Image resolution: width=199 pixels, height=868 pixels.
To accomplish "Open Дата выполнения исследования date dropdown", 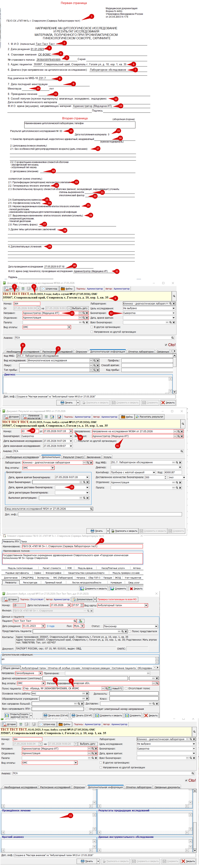I will 71,441.
